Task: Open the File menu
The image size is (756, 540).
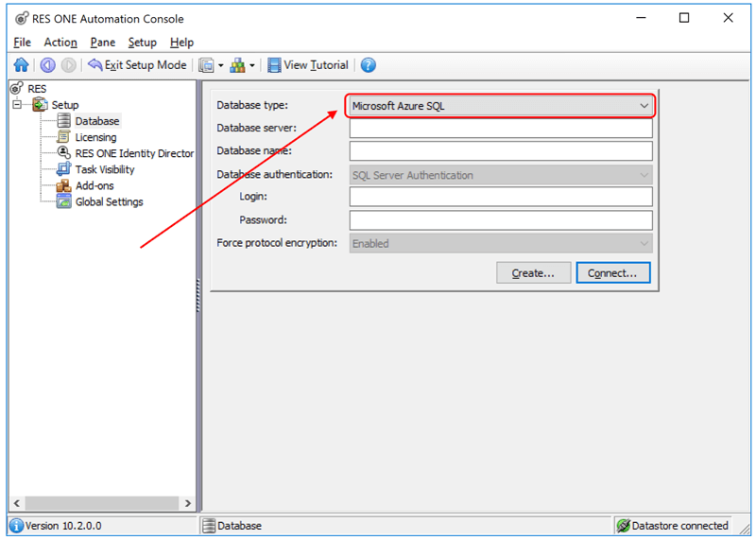Action: point(22,43)
